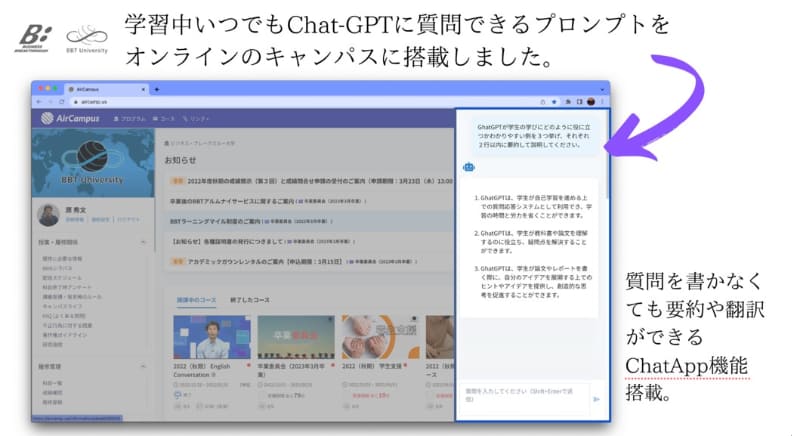Open the コース menu in AirCampus header

[164, 119]
